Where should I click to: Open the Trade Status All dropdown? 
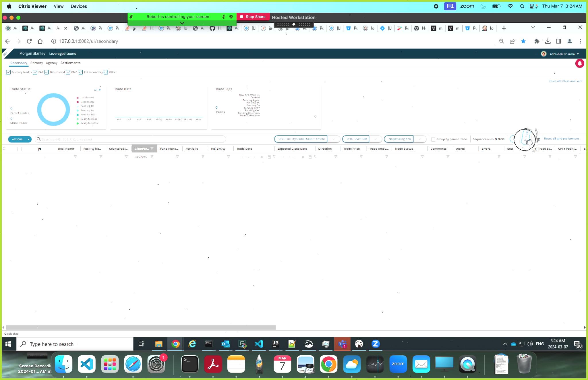point(97,90)
